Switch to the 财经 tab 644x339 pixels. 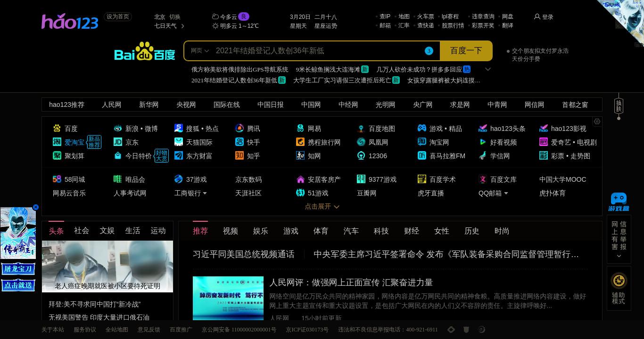(411, 231)
